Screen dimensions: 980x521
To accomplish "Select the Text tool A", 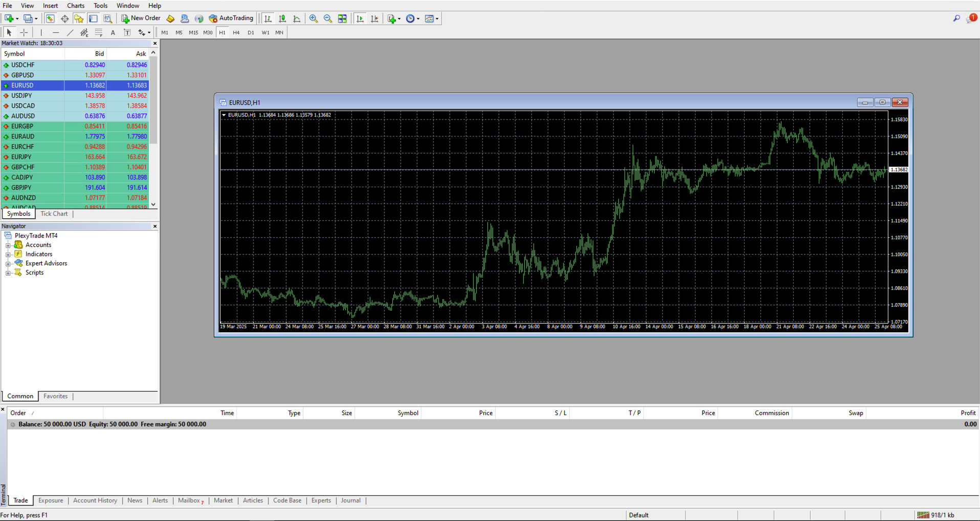I will 113,32.
